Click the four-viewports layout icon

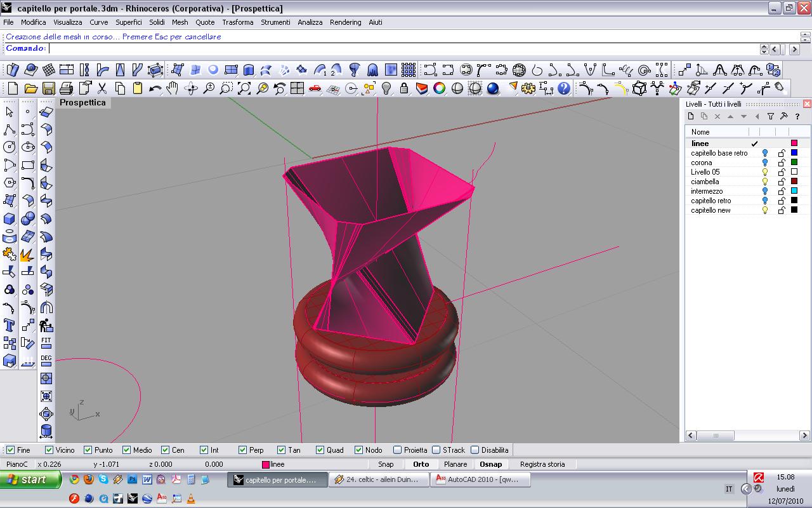tap(297, 88)
